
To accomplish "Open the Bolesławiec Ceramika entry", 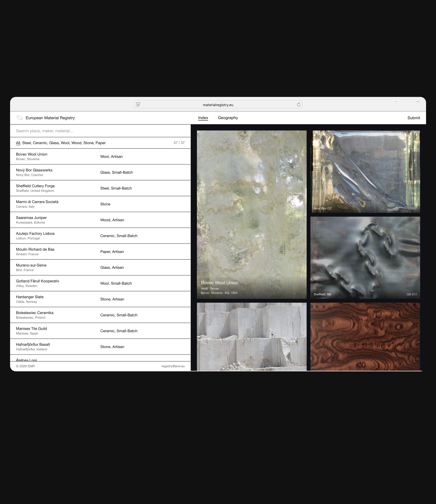I will pyautogui.click(x=100, y=315).
